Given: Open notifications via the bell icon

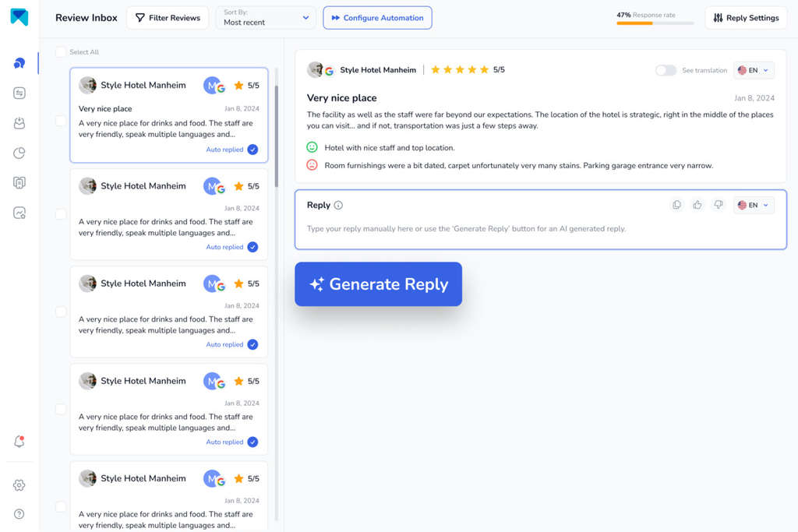Looking at the screenshot, I should pyautogui.click(x=19, y=441).
